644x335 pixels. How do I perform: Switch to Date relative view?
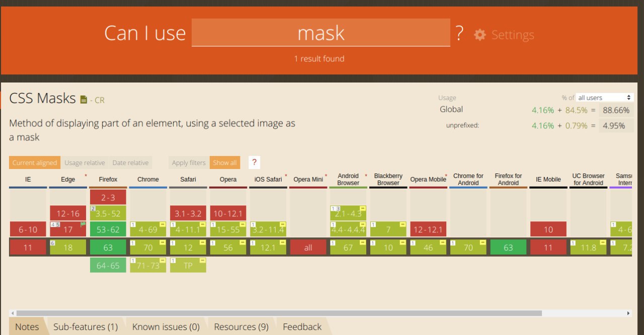pos(130,162)
